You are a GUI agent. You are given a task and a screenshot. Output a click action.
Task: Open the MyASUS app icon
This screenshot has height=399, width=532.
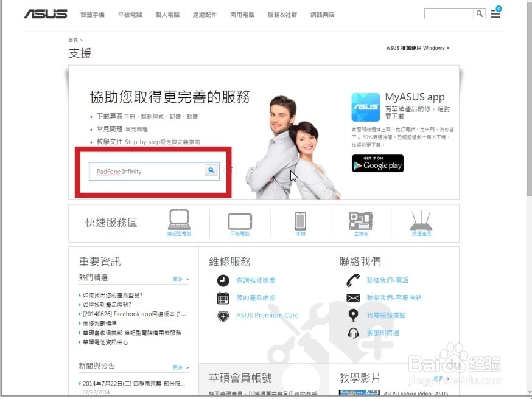coord(365,107)
